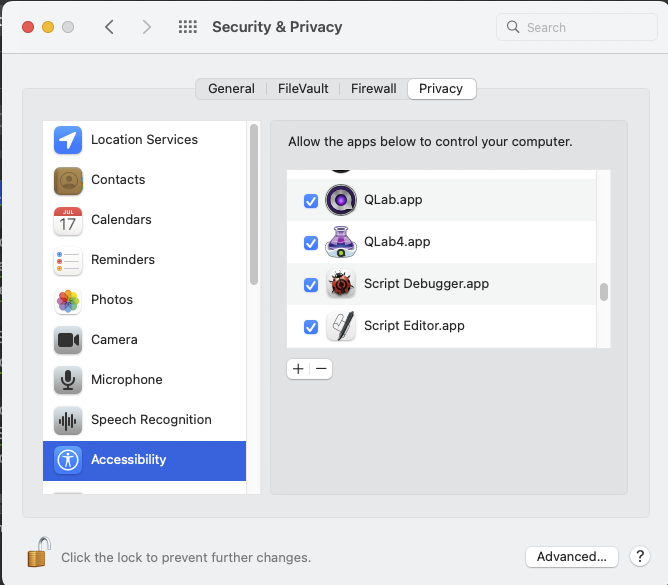Click the yellow minimize window button

point(48,27)
